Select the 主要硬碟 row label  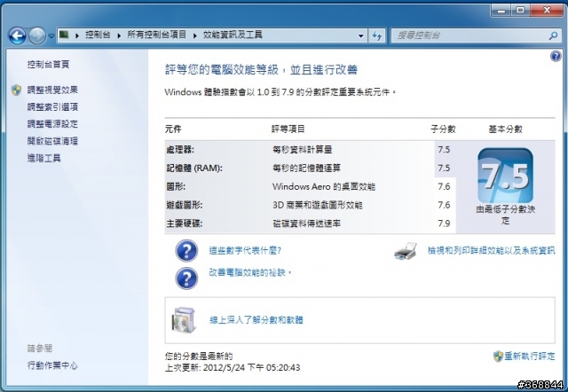pyautogui.click(x=185, y=223)
